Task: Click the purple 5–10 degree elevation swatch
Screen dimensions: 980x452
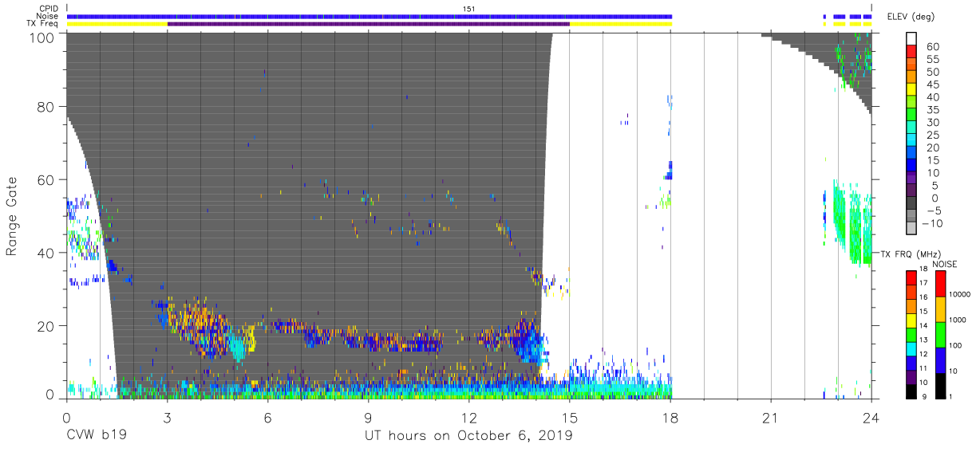Action: (912, 179)
